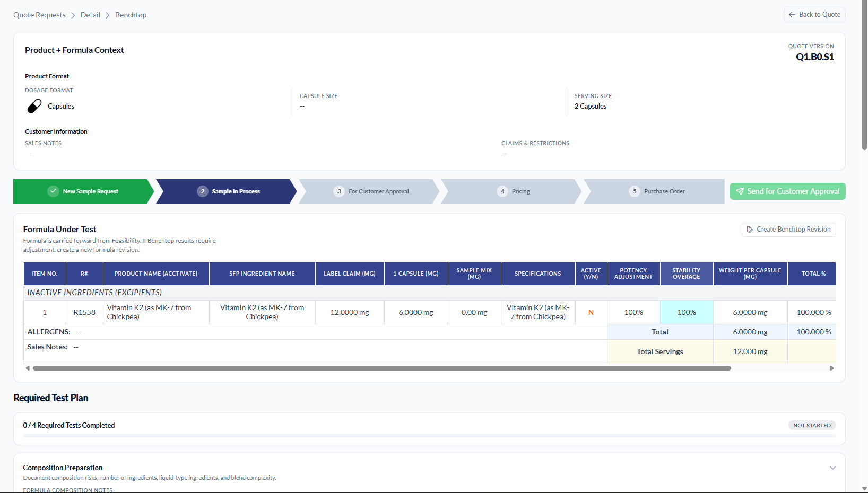Click the step 5 number circle
This screenshot has width=868, height=493.
tap(635, 191)
